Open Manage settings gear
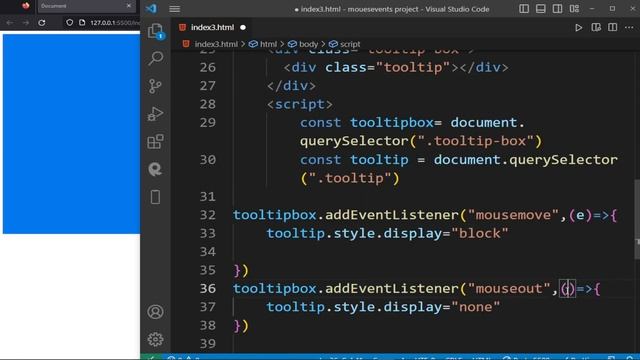The image size is (640, 360). (x=155, y=339)
